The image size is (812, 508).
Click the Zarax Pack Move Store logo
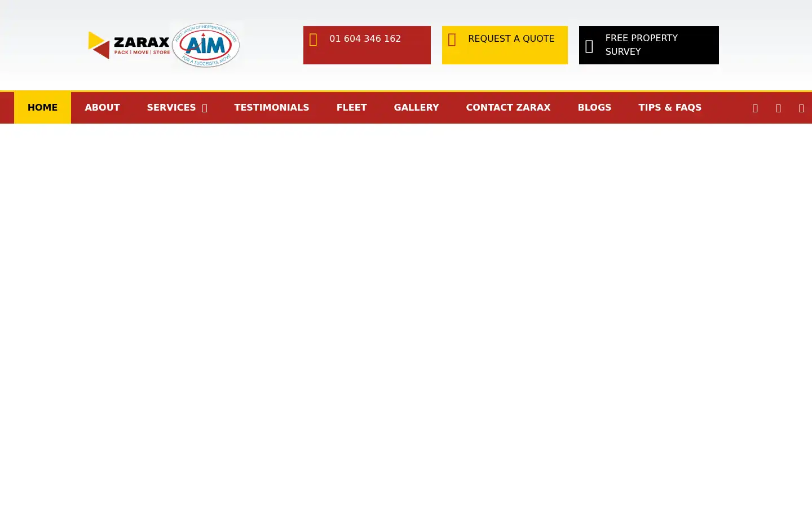click(x=129, y=45)
